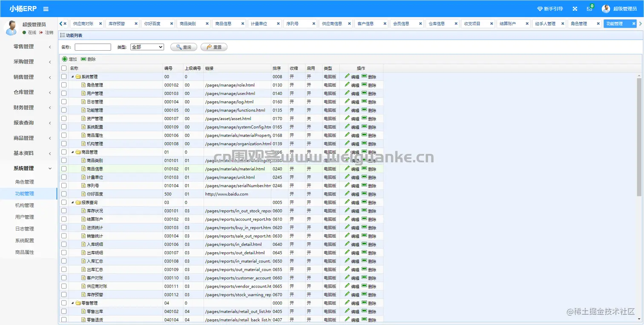This screenshot has width=644, height=325.
Task: Delete the 日志管理 row
Action: pos(369,102)
